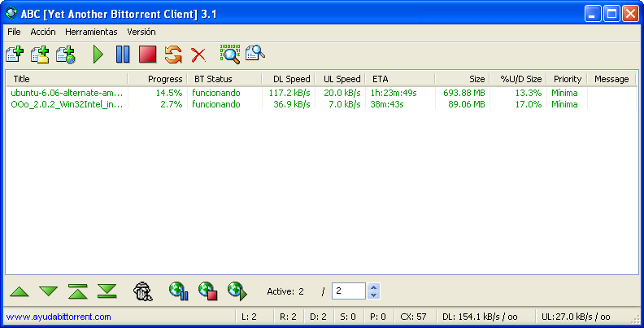
Task: Click the ABC application title bar icon
Action: tap(11, 13)
